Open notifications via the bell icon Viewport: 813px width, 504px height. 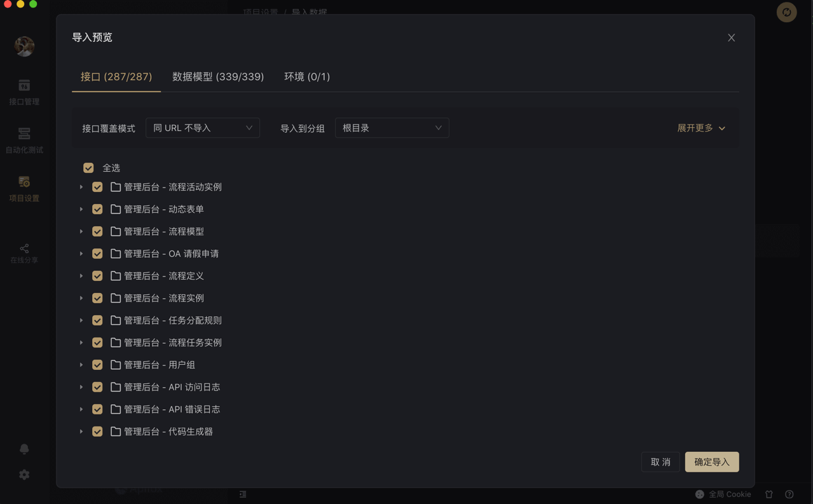point(24,449)
